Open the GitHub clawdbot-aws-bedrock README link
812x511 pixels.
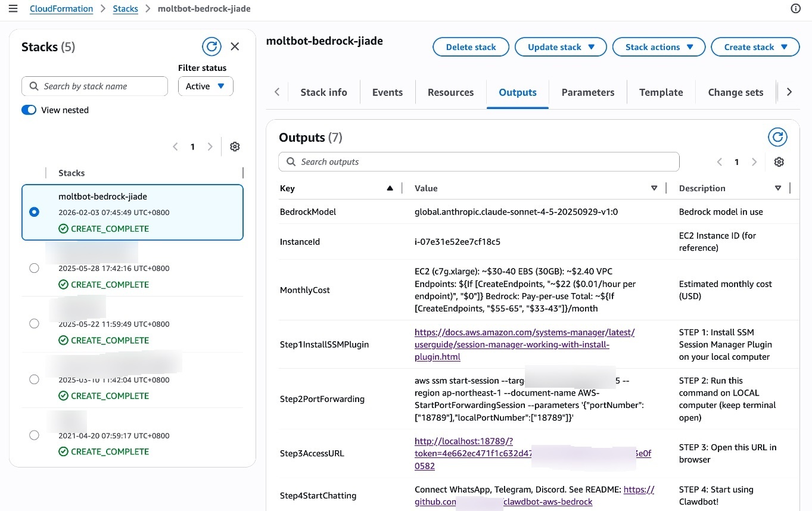[534, 496]
